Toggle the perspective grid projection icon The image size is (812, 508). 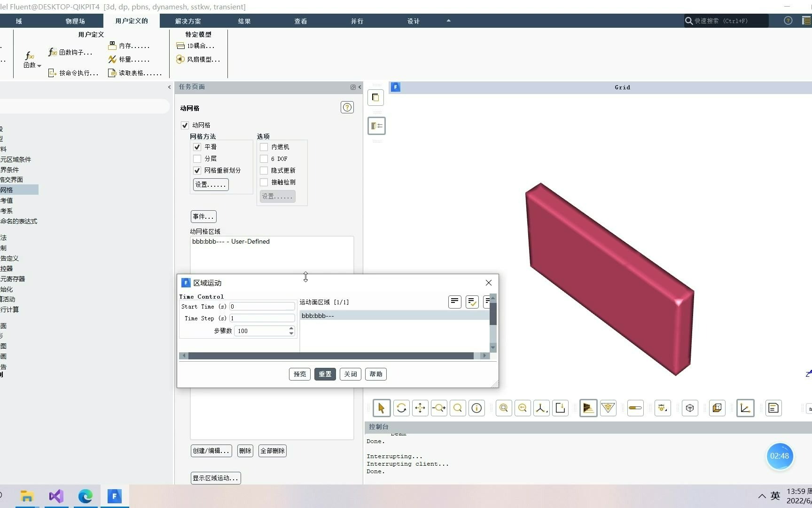point(588,408)
